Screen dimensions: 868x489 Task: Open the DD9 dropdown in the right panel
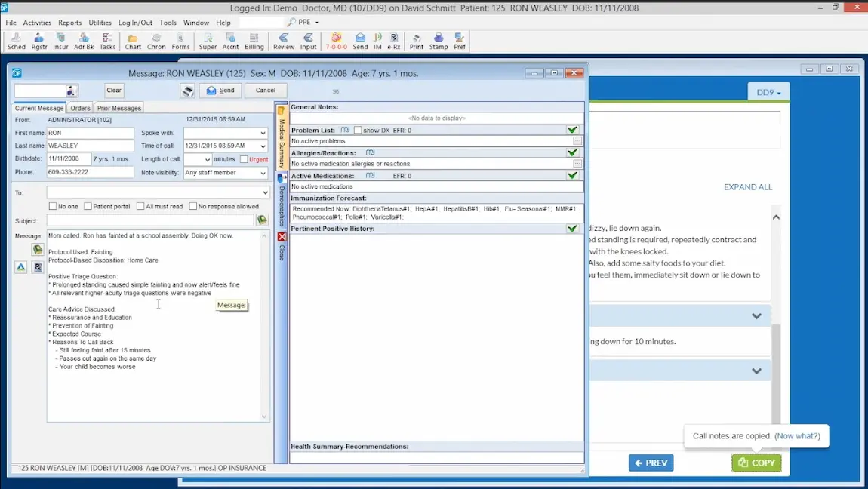(768, 91)
